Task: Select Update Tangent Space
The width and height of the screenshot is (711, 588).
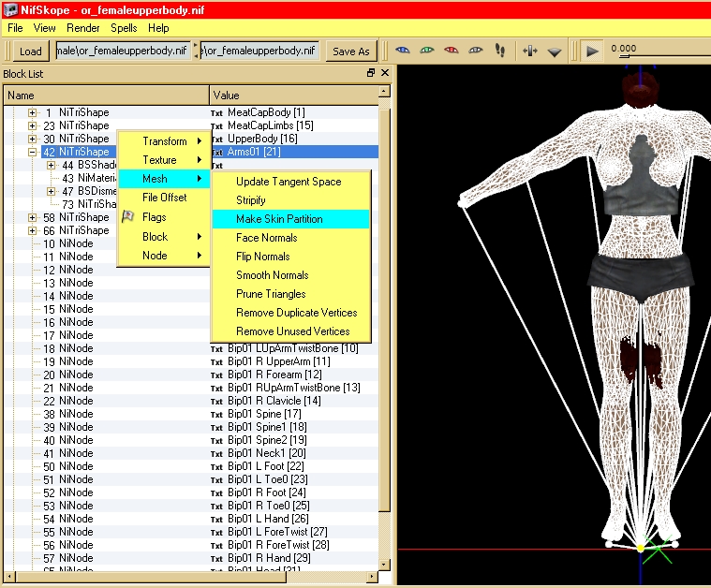Action: 290,182
